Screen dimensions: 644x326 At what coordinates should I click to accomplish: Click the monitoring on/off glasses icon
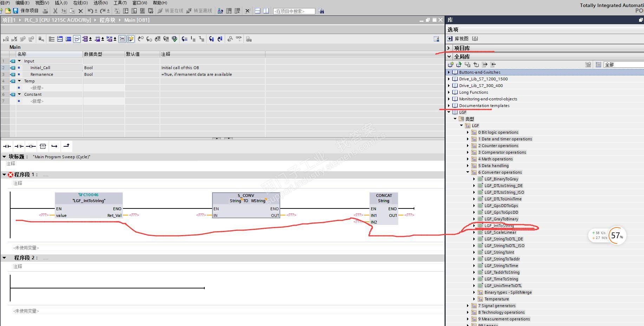tap(238, 39)
